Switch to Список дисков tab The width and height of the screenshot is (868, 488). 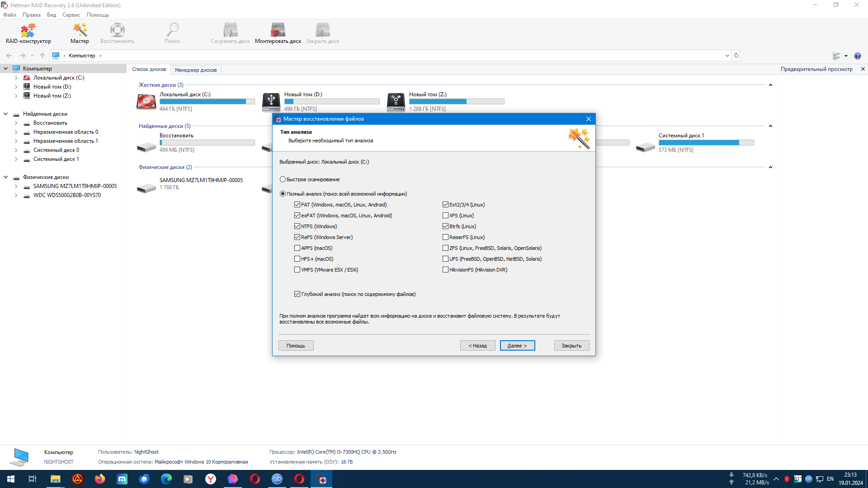tap(149, 70)
